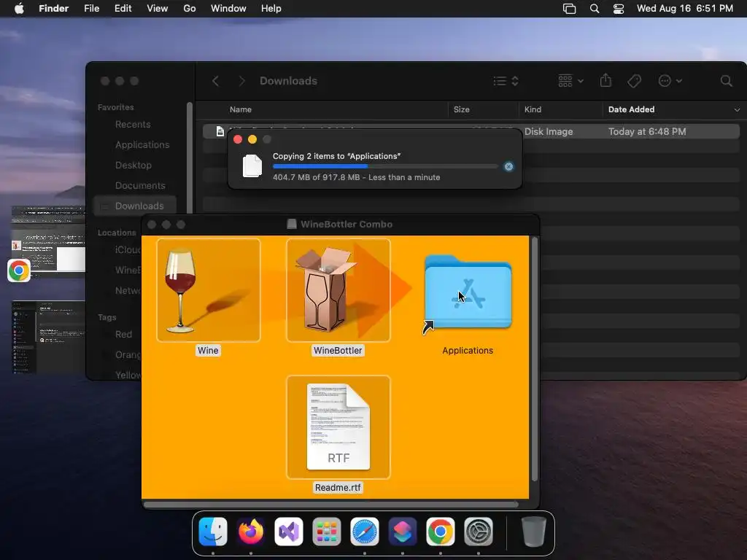Click the Tags icon in Downloads toolbar
Viewport: 747px width, 560px height.
634,81
